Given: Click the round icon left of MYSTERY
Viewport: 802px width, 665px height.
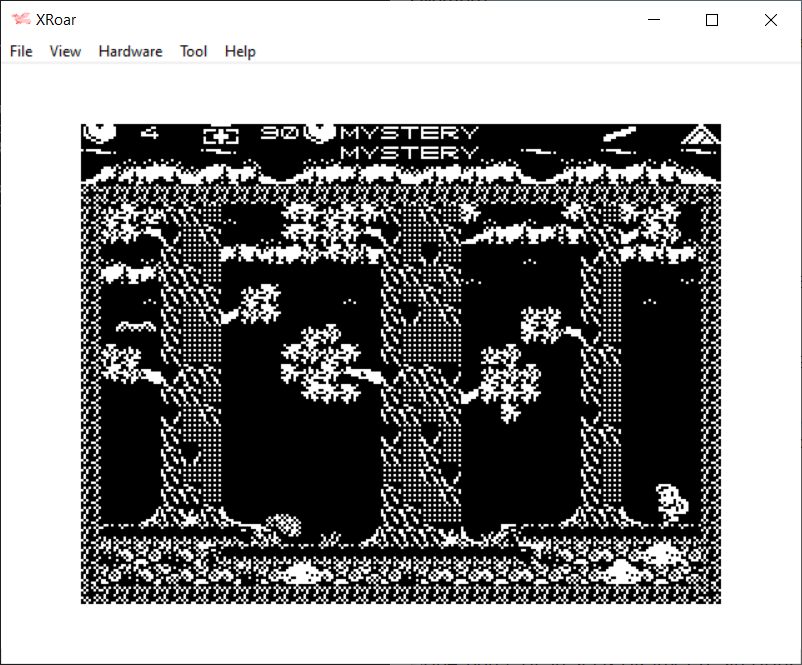Looking at the screenshot, I should coord(320,132).
